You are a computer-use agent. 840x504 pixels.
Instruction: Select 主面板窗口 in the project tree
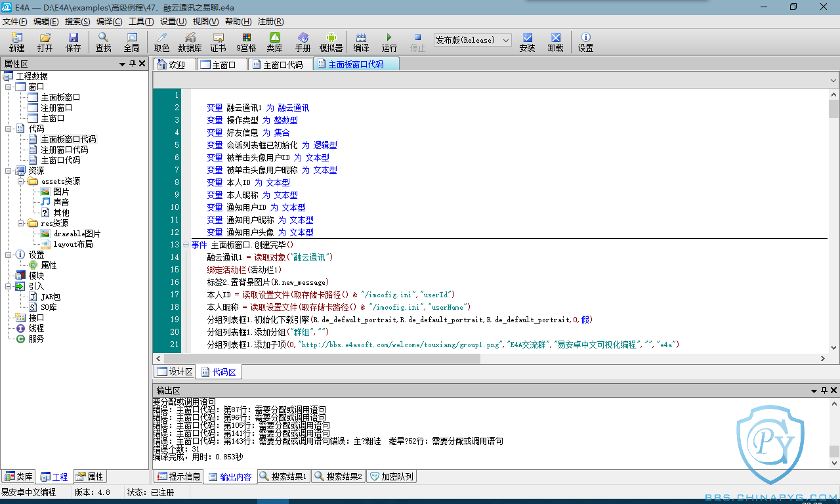[x=60, y=97]
